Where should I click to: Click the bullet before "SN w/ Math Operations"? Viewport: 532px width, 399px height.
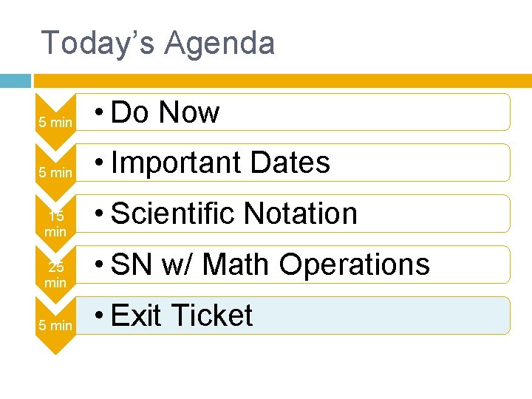tap(100, 265)
